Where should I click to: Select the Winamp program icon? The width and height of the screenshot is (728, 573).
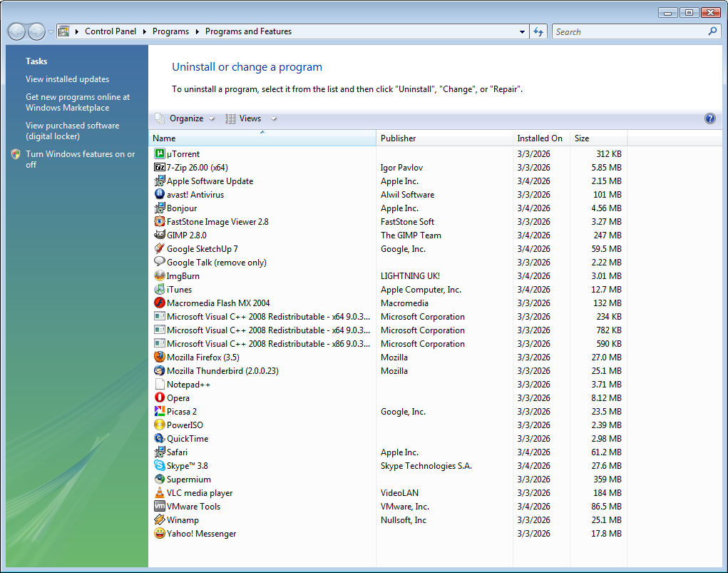coord(159,519)
